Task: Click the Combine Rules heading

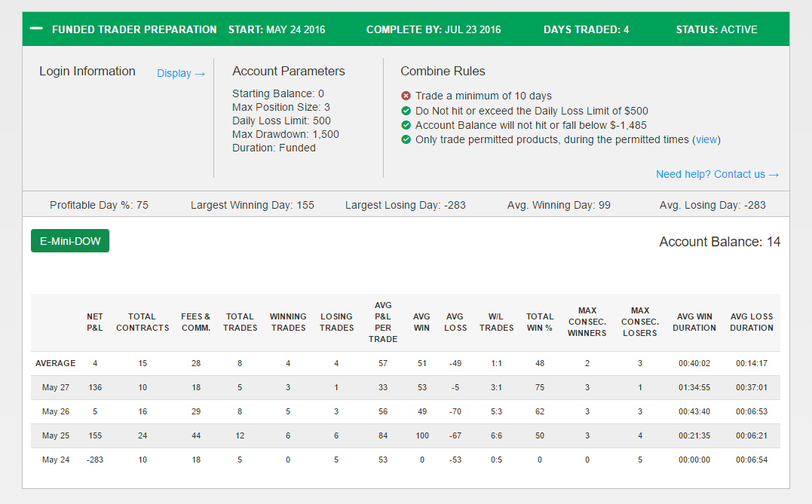Action: (443, 72)
